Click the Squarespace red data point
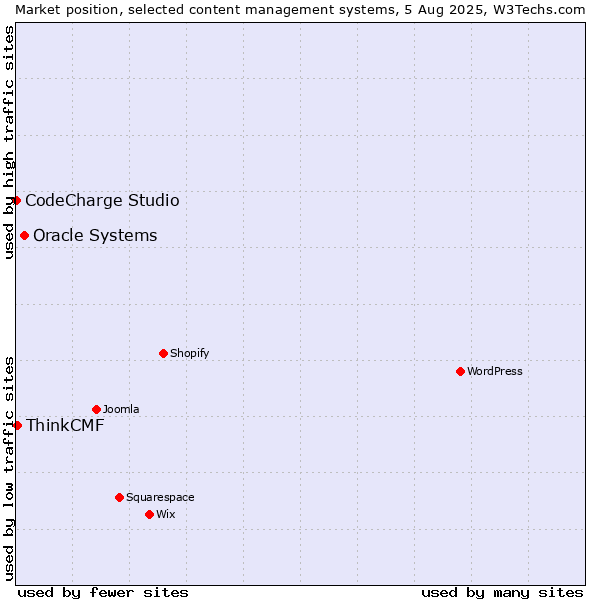600x600 pixels. [119, 497]
